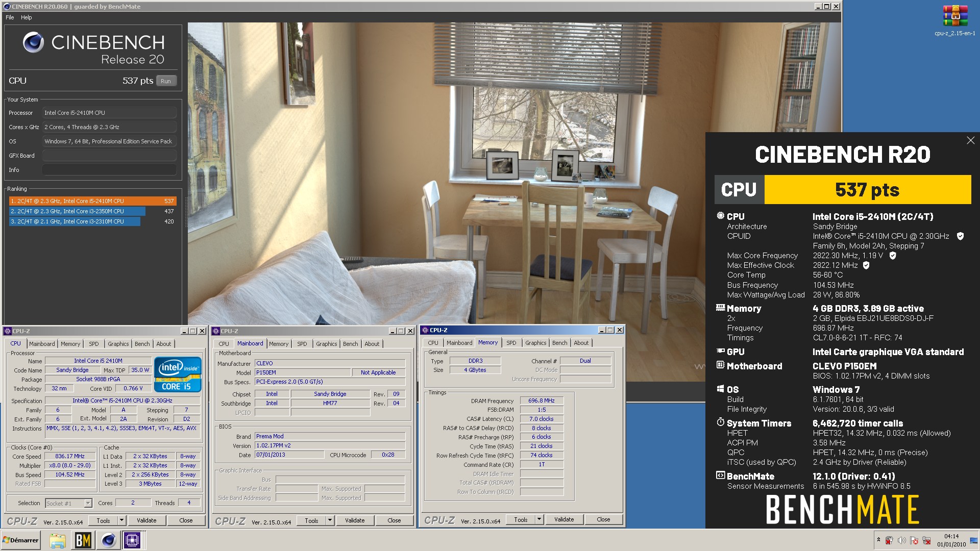Open the Démarrer start menu
This screenshot has width=980, height=551.
(x=21, y=540)
